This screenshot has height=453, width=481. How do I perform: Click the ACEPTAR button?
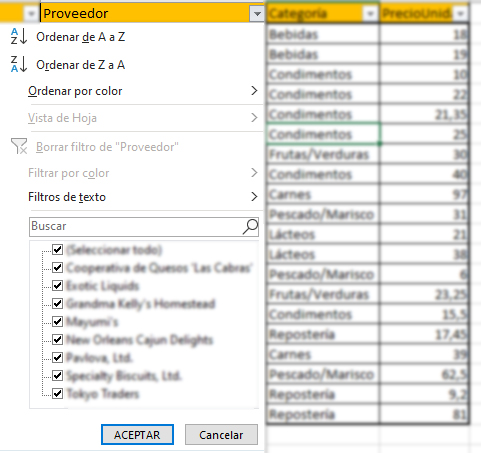coord(137,435)
